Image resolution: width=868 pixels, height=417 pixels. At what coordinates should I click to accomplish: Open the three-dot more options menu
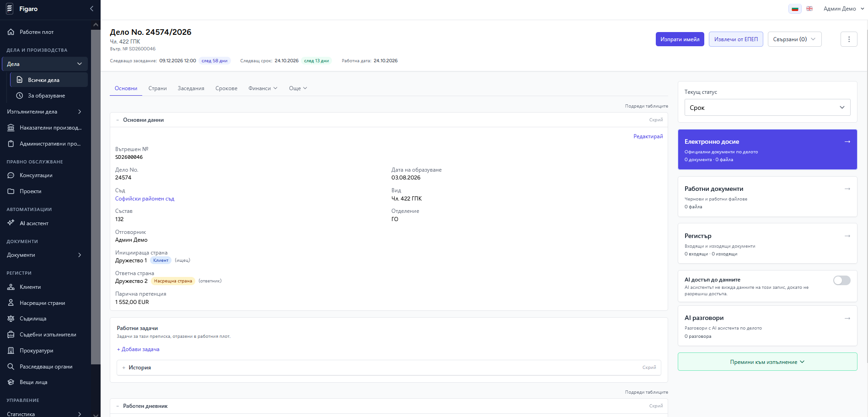click(849, 39)
